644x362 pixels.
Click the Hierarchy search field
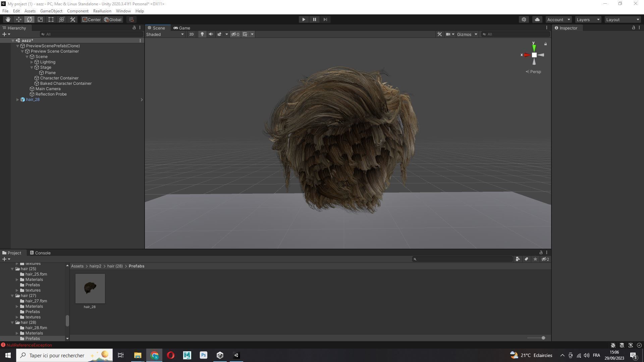click(x=91, y=34)
